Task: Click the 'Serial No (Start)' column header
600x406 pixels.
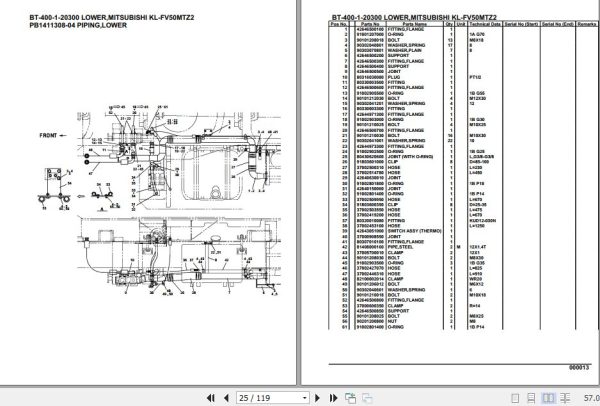Action: (x=521, y=24)
